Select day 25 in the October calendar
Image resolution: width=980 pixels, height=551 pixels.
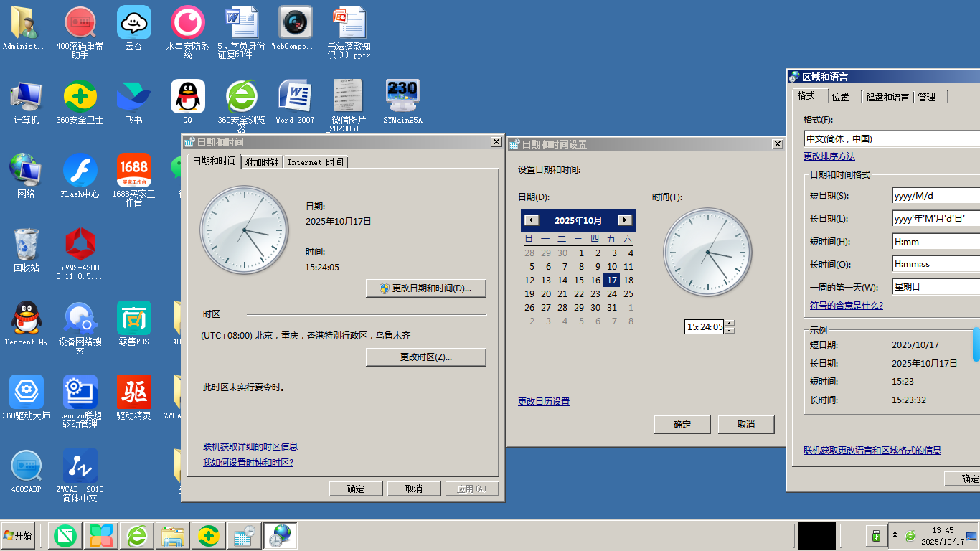coord(628,293)
